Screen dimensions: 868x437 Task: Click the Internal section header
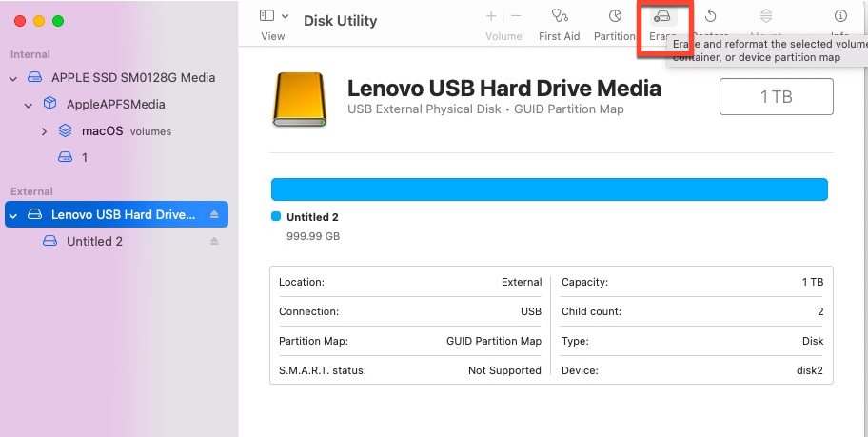click(x=30, y=54)
